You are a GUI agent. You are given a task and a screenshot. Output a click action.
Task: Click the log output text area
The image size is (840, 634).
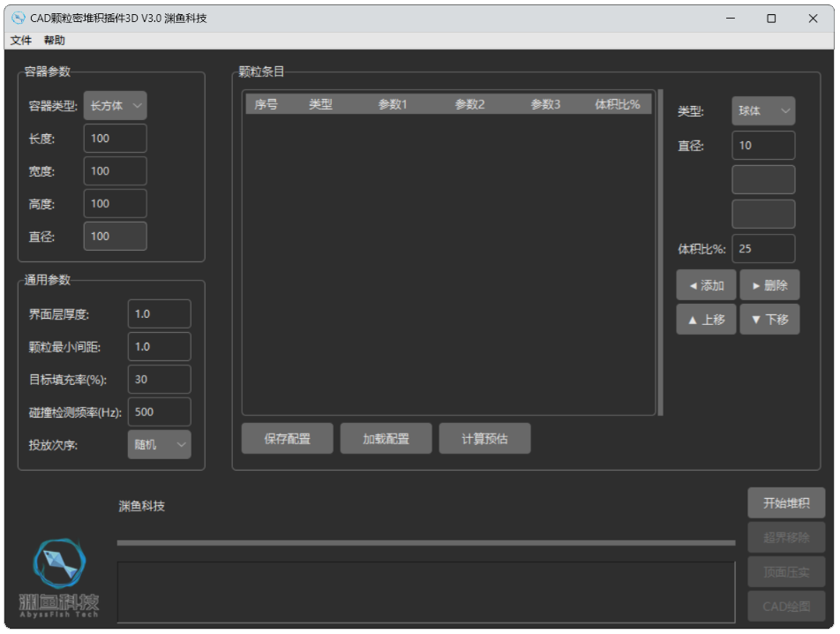[x=426, y=592]
